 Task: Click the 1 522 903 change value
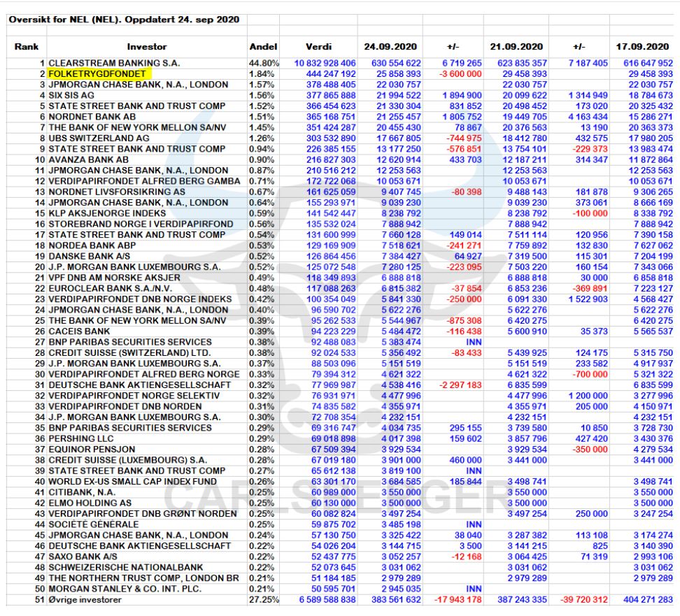(588, 299)
